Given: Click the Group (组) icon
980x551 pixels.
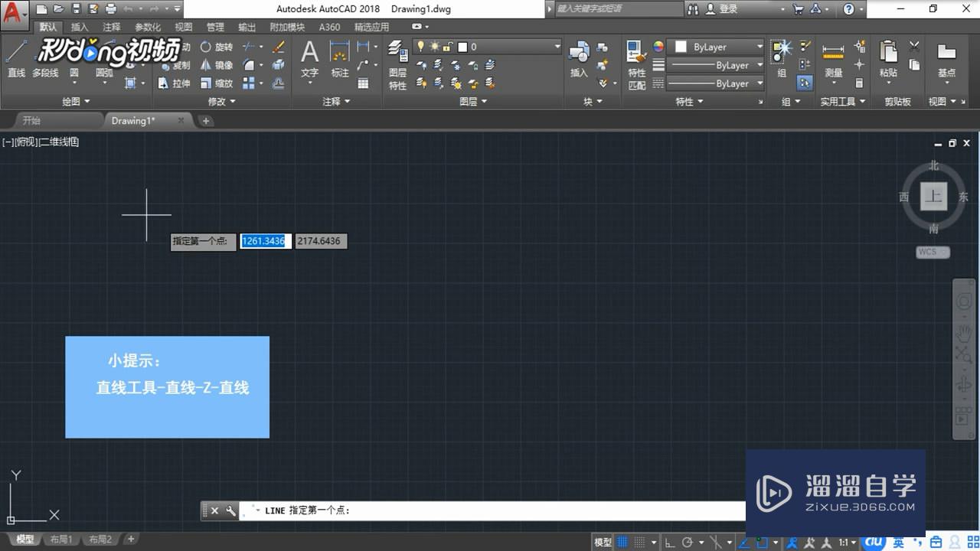Looking at the screenshot, I should (x=782, y=60).
